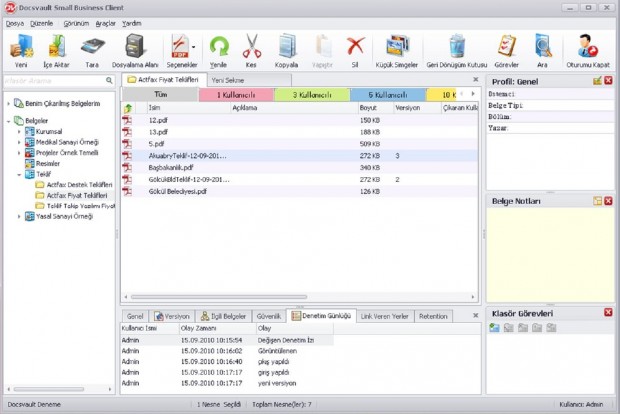Click the Ara search toolbar icon
The image size is (620, 414).
coord(543,46)
